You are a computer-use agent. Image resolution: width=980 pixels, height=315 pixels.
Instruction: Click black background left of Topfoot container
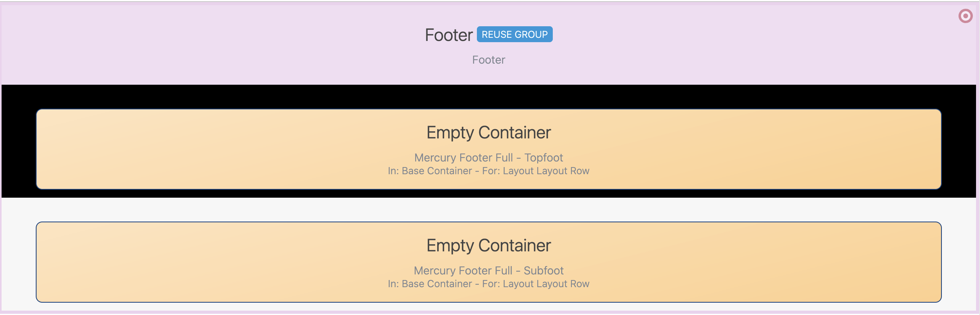pyautogui.click(x=19, y=149)
